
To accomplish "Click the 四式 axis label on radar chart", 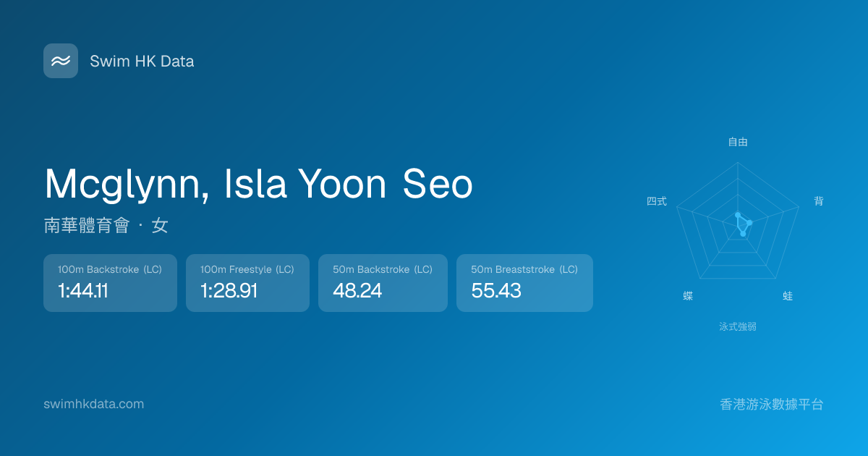I will coord(657,201).
